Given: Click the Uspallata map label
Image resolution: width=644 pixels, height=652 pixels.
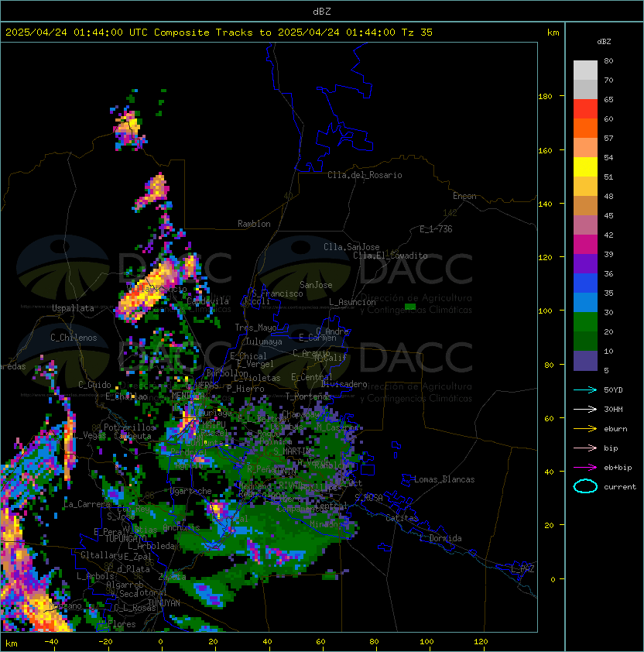Looking at the screenshot, I should [x=73, y=308].
